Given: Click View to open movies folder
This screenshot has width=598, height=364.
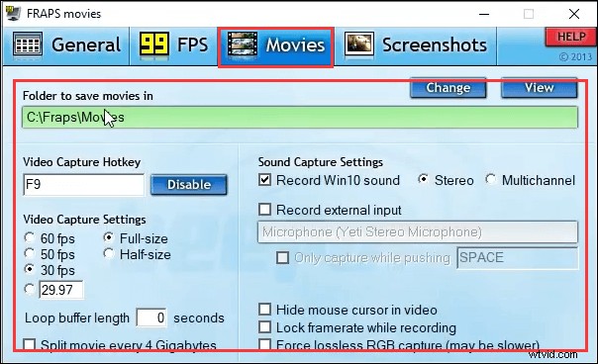Looking at the screenshot, I should (x=539, y=88).
